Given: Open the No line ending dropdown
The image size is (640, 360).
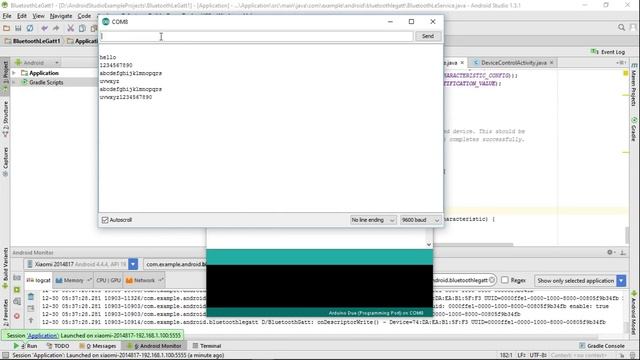Looking at the screenshot, I should pos(373,220).
